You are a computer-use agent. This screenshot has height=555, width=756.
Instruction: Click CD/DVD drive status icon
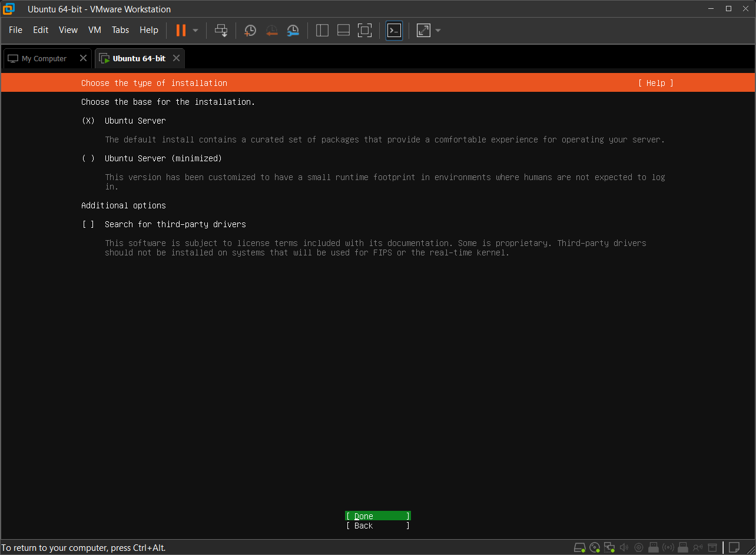[595, 547]
